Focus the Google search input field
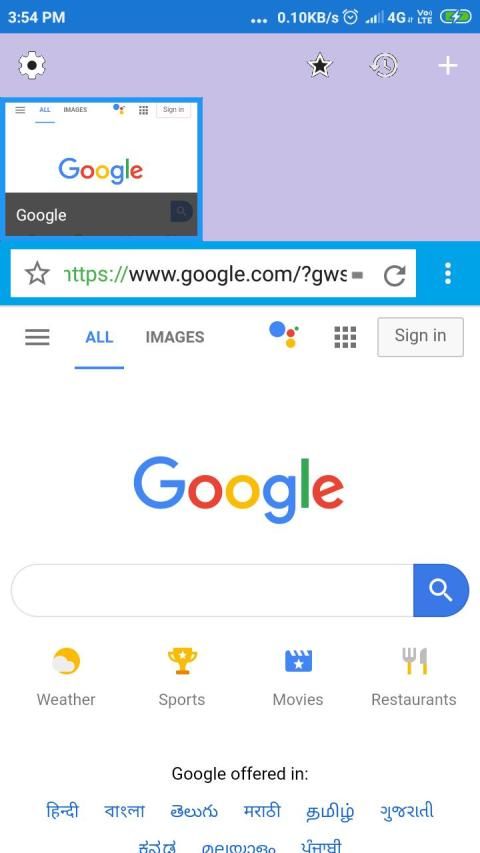 pyautogui.click(x=212, y=590)
